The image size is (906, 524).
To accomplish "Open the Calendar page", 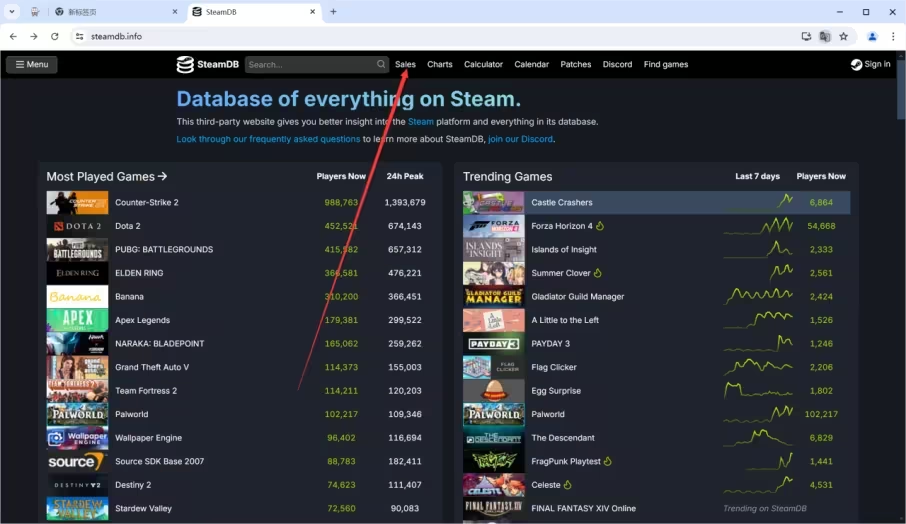I will tap(532, 64).
